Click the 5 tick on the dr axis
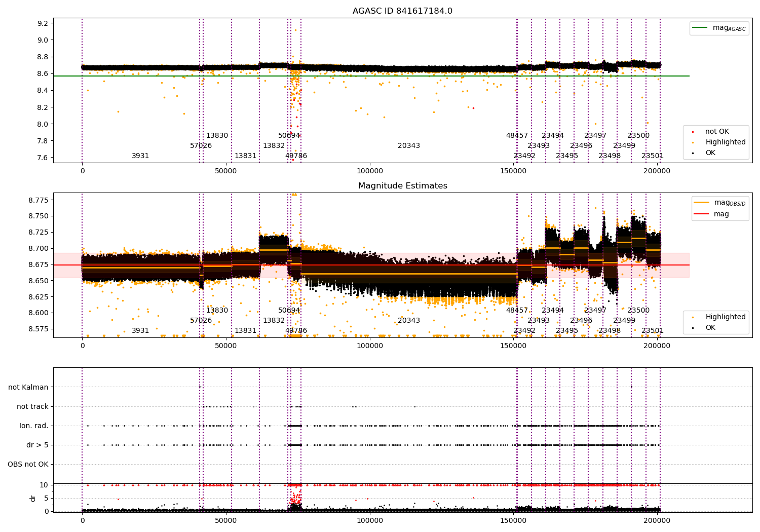This screenshot has width=760, height=532. click(x=47, y=498)
